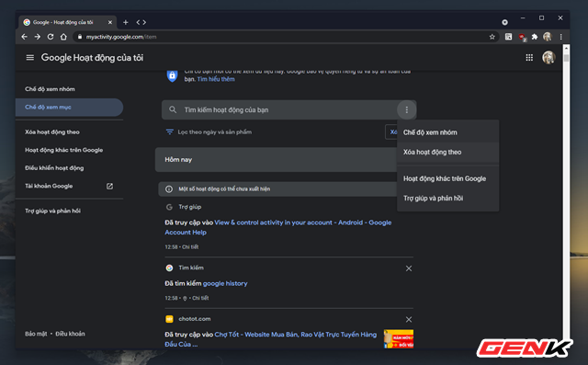Click the Hôm nay date header

pyautogui.click(x=178, y=160)
